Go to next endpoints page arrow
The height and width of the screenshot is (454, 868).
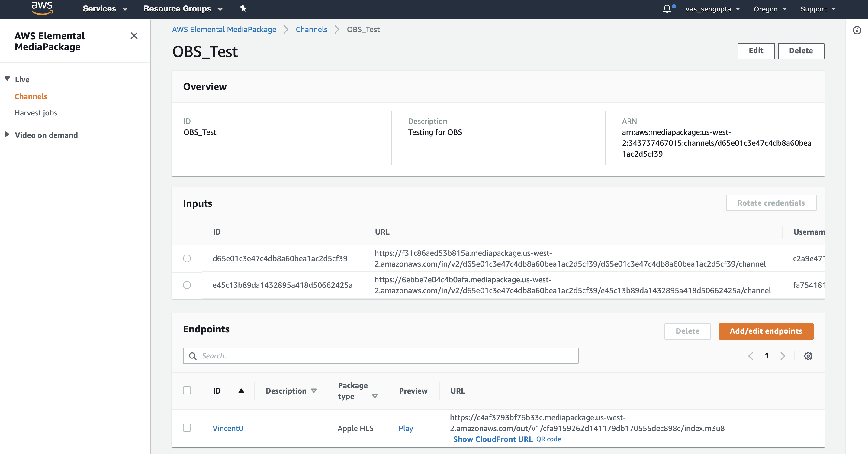pos(783,356)
